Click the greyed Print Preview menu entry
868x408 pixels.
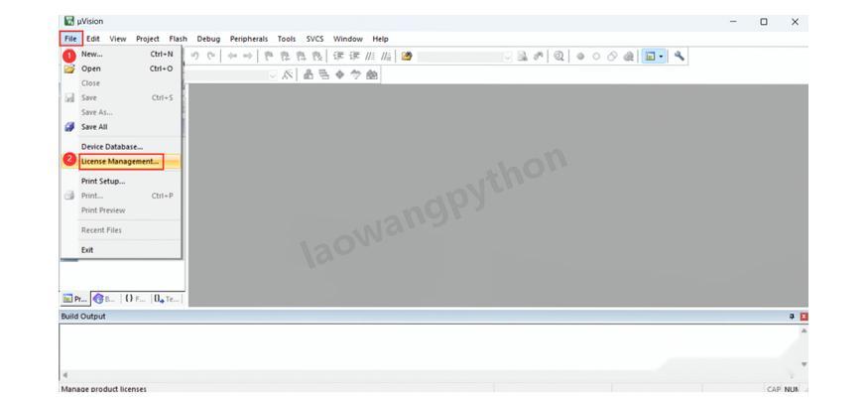103,210
